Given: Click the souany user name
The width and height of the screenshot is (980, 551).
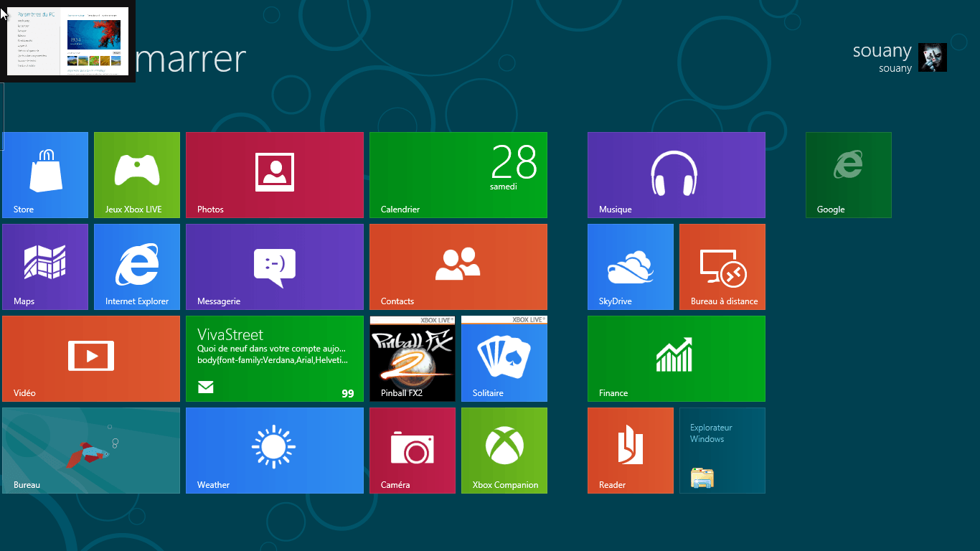Looking at the screenshot, I should (x=882, y=51).
